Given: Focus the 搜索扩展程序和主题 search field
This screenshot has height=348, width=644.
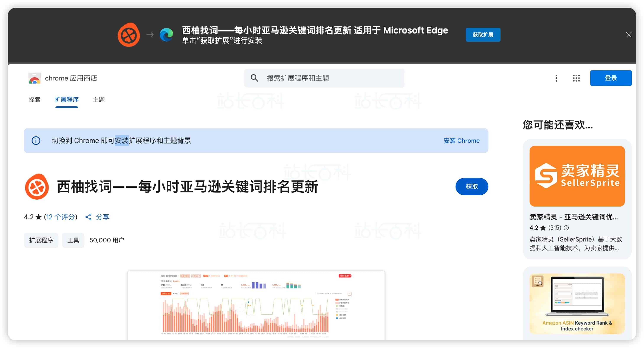Looking at the screenshot, I should coord(324,78).
